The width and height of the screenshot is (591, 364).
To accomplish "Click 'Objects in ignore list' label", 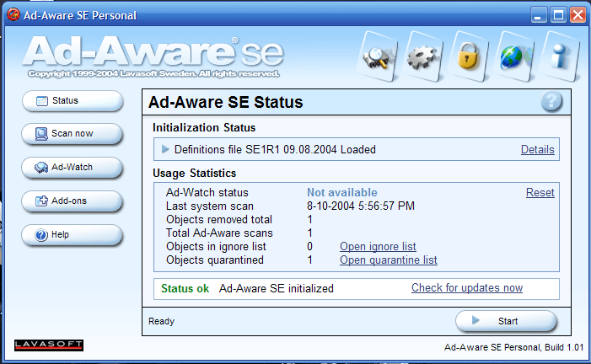I will coord(216,246).
